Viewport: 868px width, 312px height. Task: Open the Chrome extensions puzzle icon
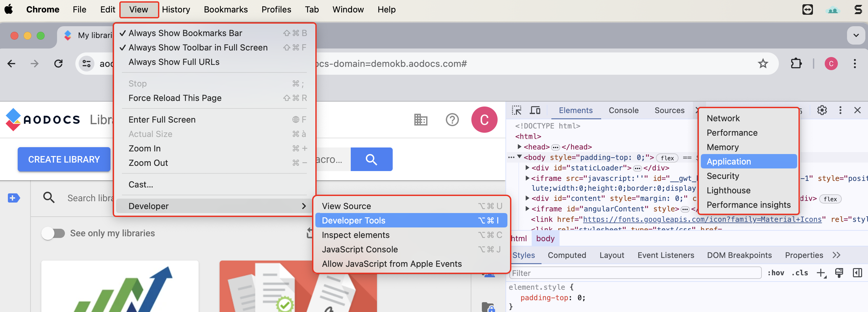pyautogui.click(x=796, y=63)
